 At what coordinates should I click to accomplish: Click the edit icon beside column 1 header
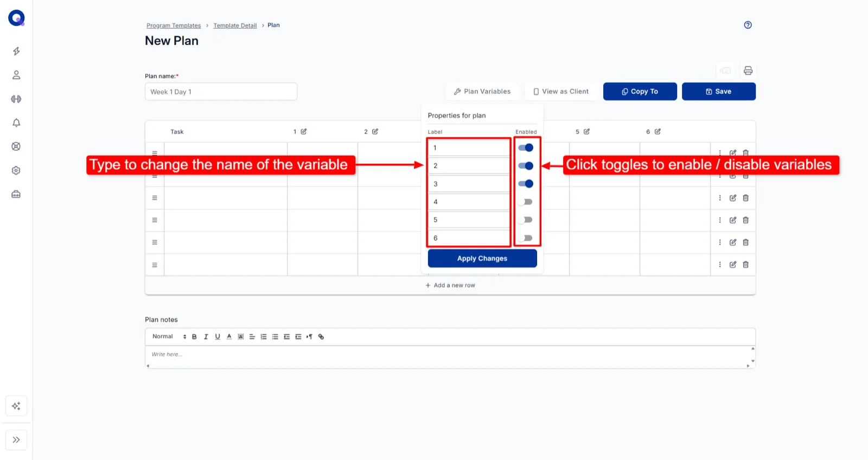[x=304, y=131]
